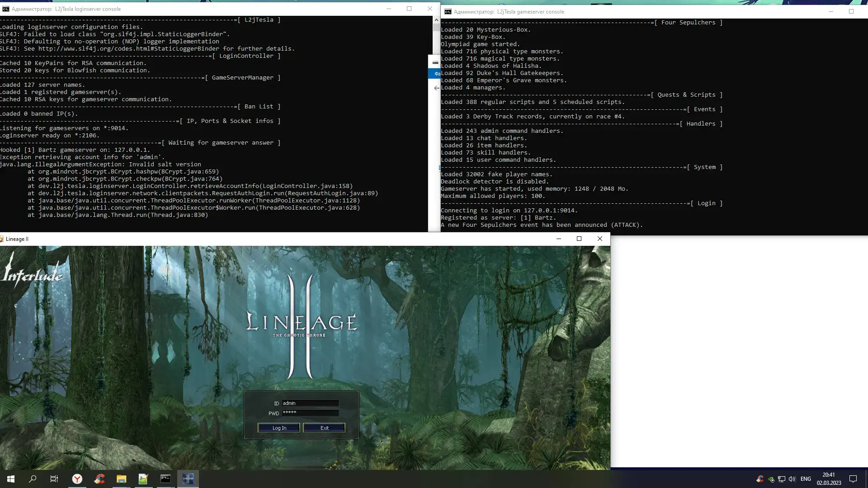Maximize the loginserver console window
This screenshot has height=488, width=868.
click(409, 9)
